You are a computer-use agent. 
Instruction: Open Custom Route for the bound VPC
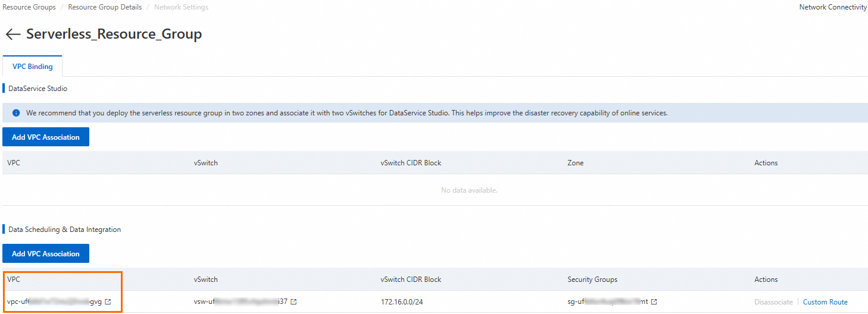pos(825,302)
